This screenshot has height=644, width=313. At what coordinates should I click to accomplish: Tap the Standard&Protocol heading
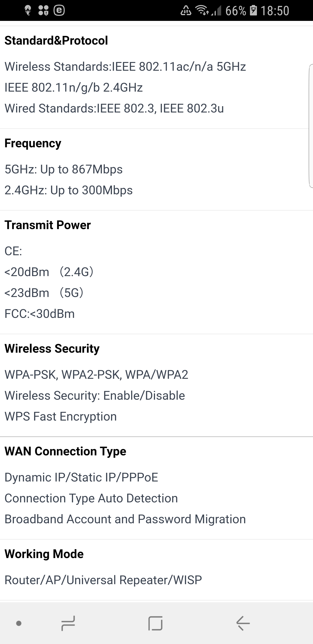(x=56, y=40)
